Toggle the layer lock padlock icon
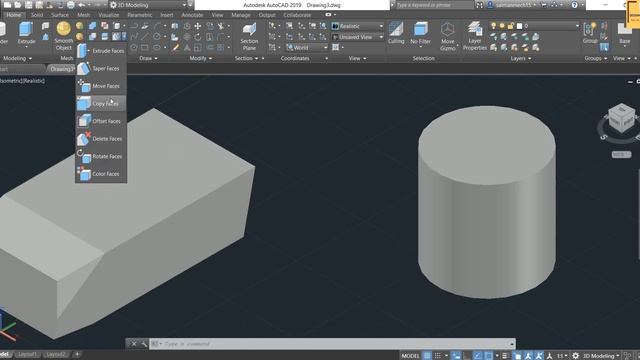This screenshot has height=360, width=640. tap(511, 26)
